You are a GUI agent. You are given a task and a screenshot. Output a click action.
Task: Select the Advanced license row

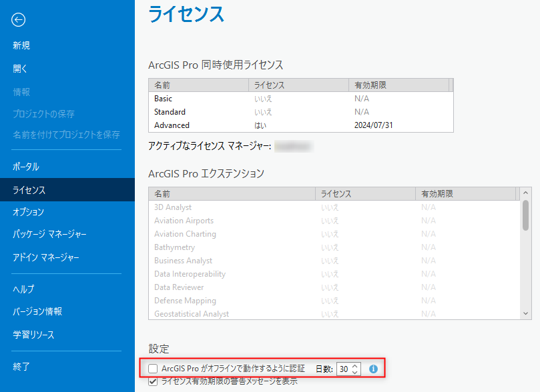[x=300, y=125]
